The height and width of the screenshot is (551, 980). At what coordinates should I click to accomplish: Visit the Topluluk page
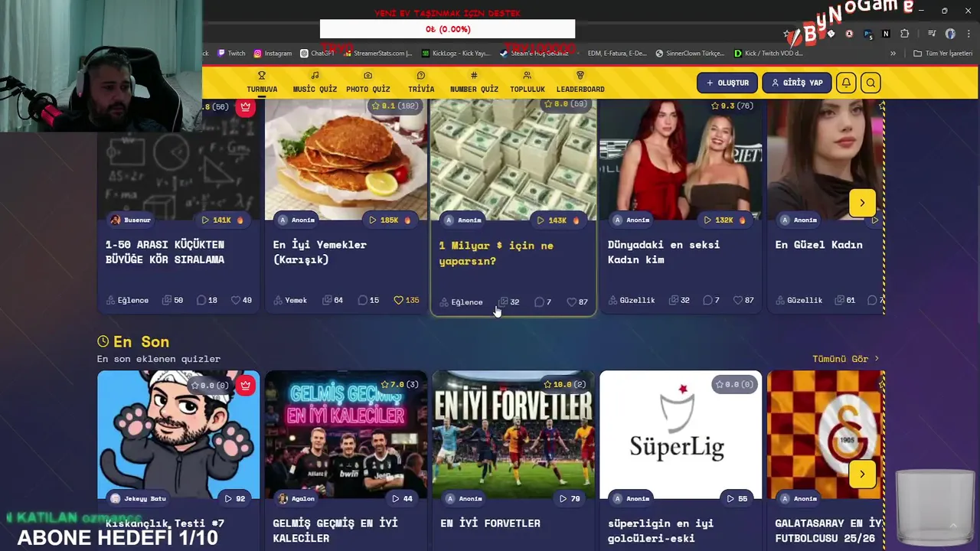pyautogui.click(x=527, y=83)
